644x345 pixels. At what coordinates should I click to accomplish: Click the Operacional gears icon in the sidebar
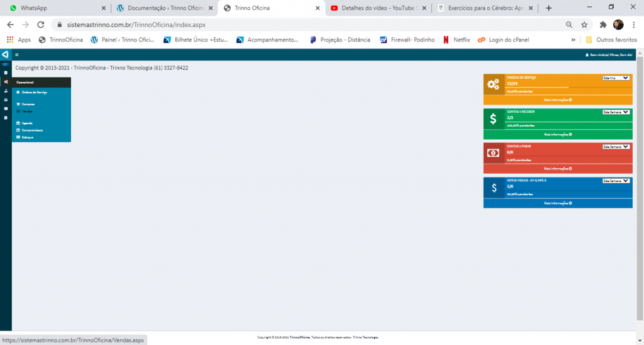6,82
